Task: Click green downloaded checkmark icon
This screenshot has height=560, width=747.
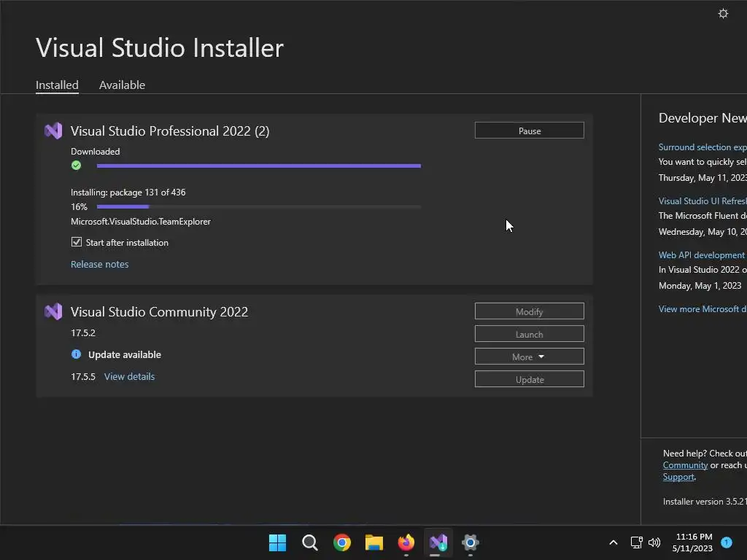Action: [x=76, y=166]
